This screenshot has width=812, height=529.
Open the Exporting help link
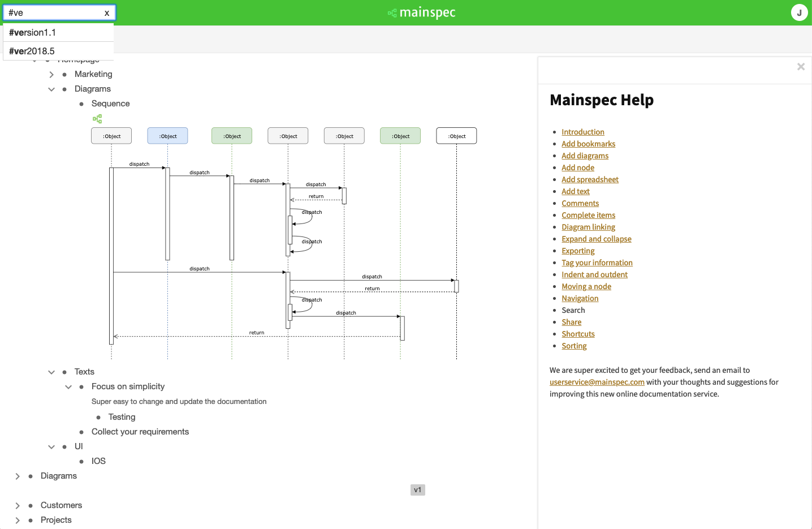[578, 251]
